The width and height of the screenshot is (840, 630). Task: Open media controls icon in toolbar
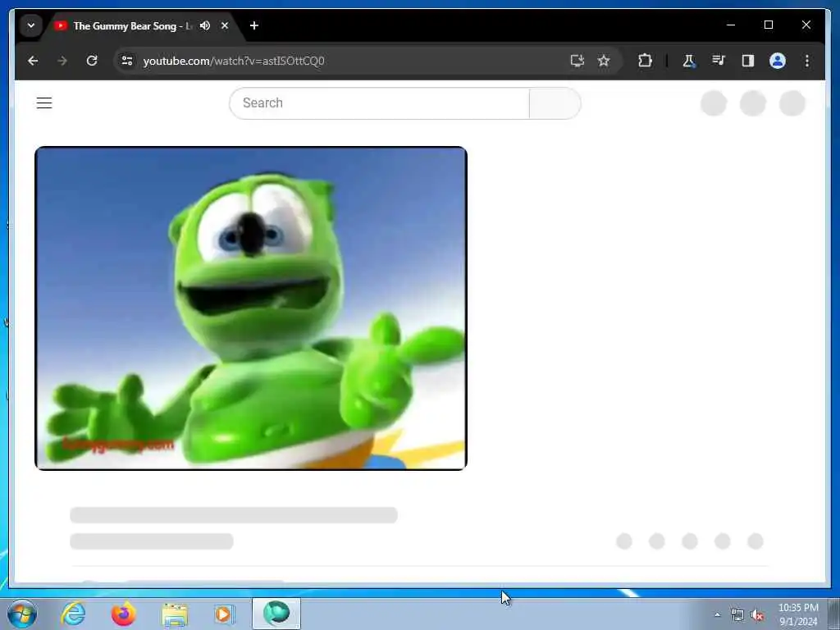(x=719, y=61)
